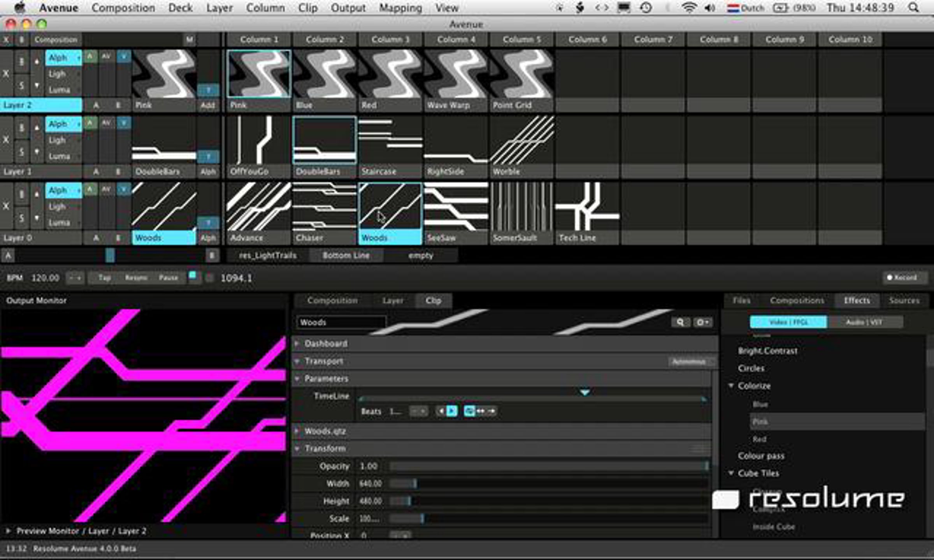Expand the Dashboard section
Image resolution: width=934 pixels, height=560 pixels.
pos(297,344)
